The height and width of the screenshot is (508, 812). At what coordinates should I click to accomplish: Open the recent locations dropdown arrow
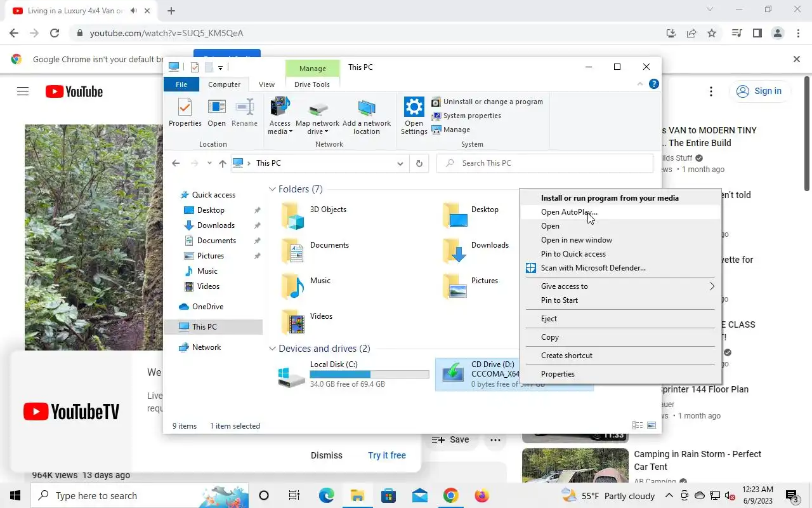pyautogui.click(x=209, y=163)
